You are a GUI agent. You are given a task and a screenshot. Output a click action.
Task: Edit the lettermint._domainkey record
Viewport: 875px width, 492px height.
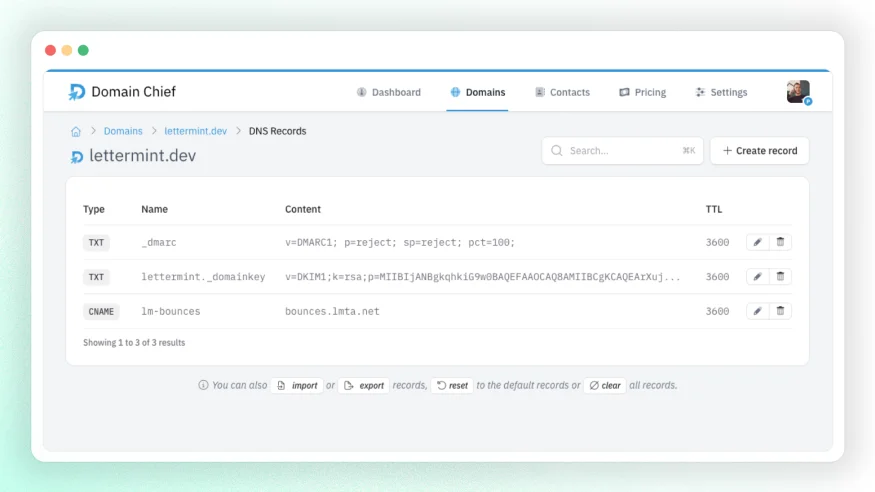point(757,277)
